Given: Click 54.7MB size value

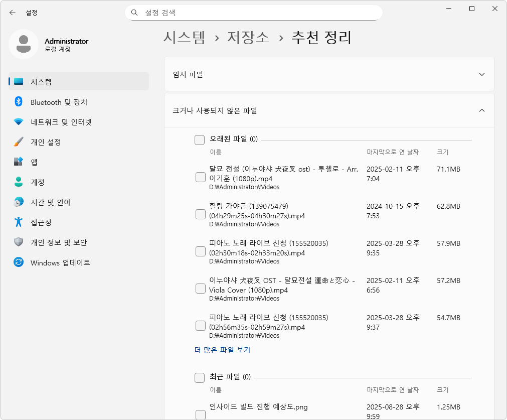Looking at the screenshot, I should pos(448,318).
